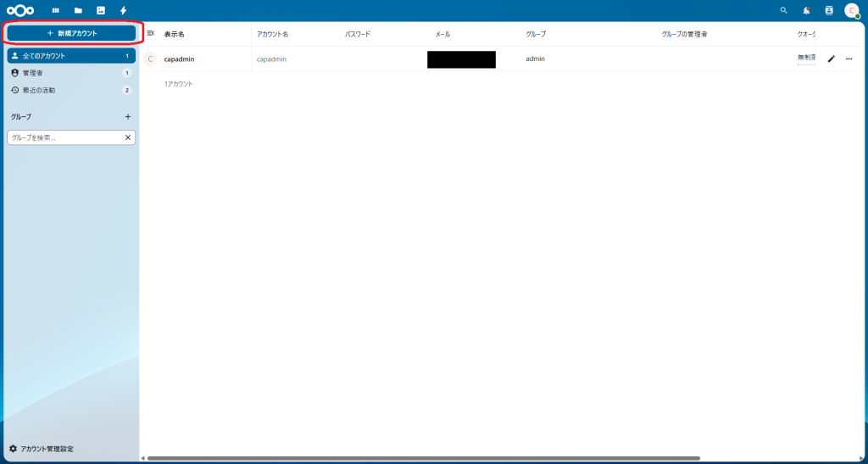The image size is (868, 464).
Task: Open the Activity lightning bolt icon
Action: [x=123, y=10]
